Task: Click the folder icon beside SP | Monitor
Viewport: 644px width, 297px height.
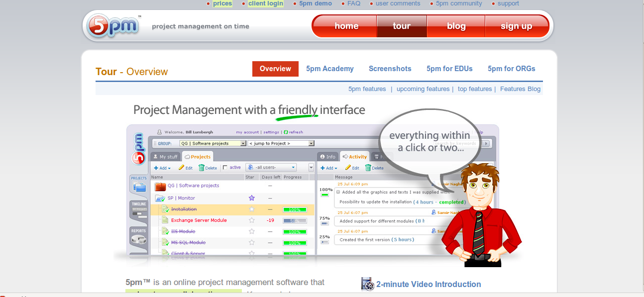Action: pos(160,198)
